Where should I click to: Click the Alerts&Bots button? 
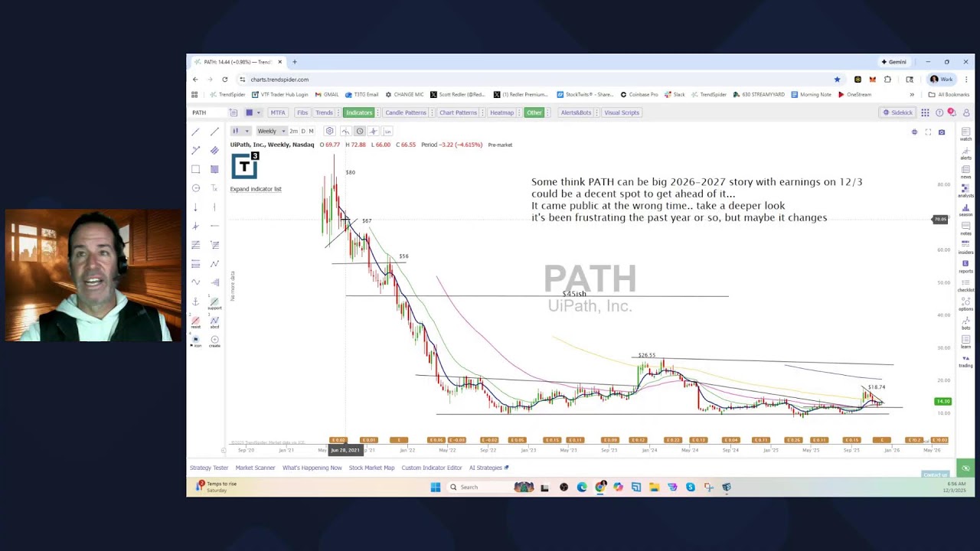coord(576,112)
